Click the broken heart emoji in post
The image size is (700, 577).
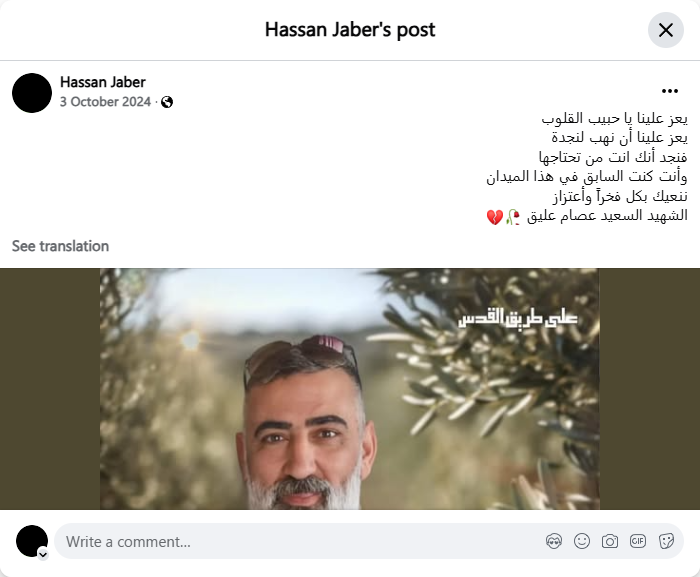[495, 217]
